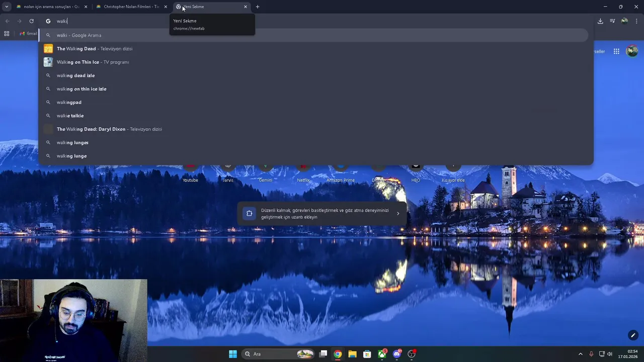Open Google account avatar on new tab page
This screenshot has width=644, height=362.
click(x=632, y=51)
